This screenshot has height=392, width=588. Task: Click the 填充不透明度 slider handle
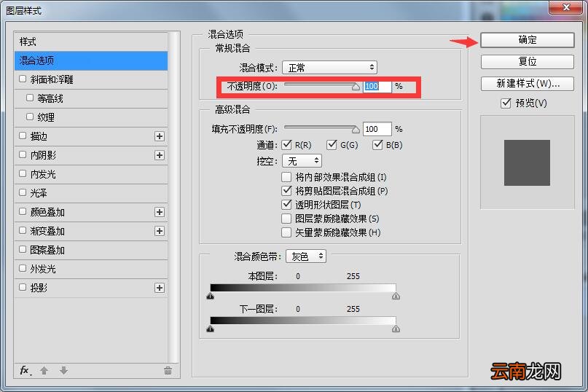[356, 130]
